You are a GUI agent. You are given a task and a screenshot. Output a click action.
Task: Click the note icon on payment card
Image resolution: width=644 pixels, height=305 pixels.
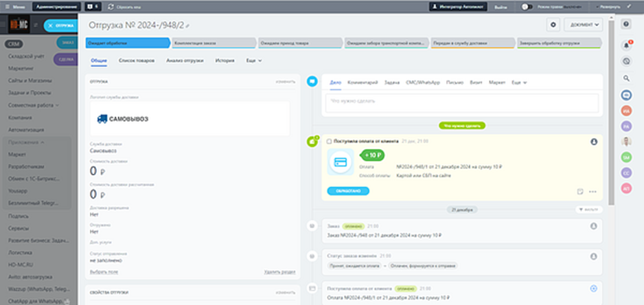point(580,192)
